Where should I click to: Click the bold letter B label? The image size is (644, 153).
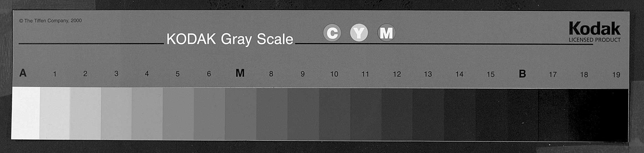coord(522,74)
